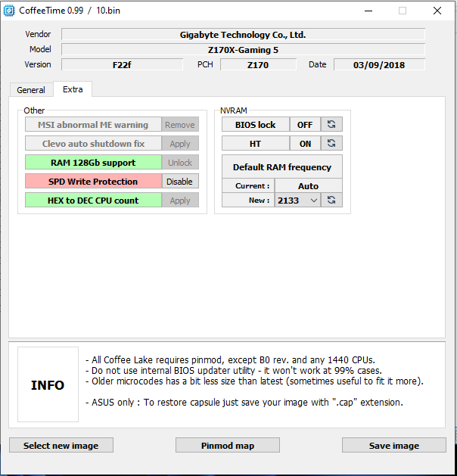Click refresh icon next to New RAM frequency
The width and height of the screenshot is (457, 476).
point(331,200)
